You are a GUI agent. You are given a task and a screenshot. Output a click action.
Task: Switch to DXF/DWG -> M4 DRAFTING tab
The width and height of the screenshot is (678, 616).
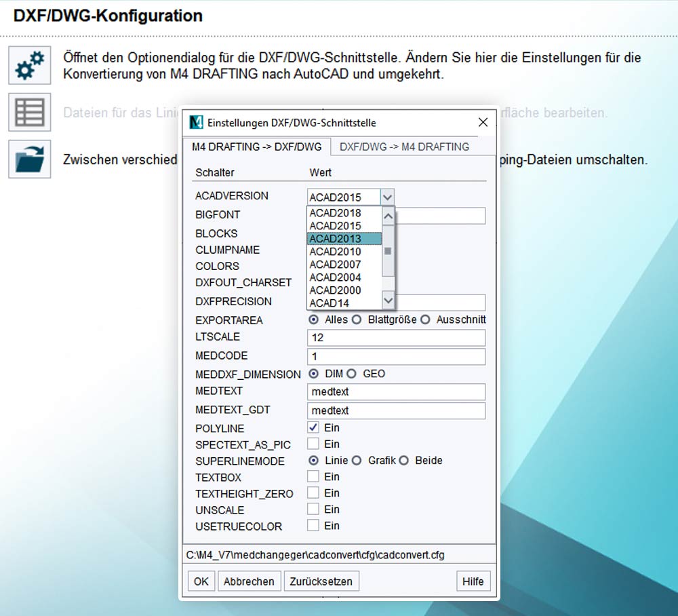point(404,147)
